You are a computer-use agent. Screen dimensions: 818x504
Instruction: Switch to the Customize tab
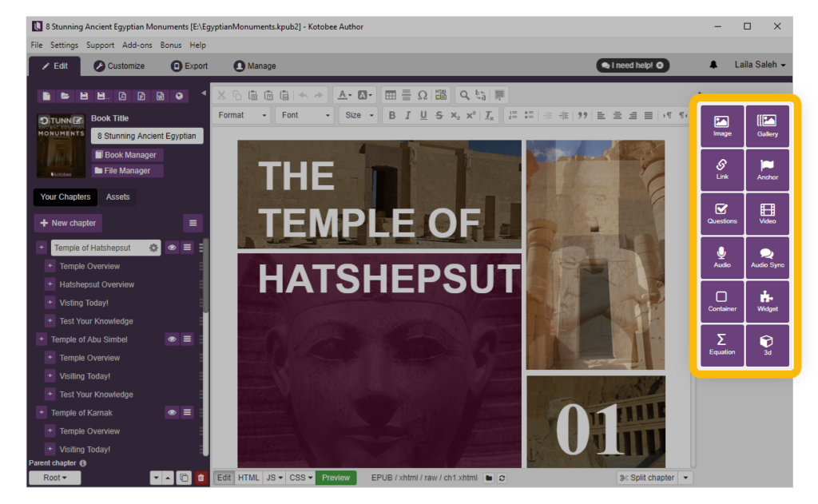[121, 65]
